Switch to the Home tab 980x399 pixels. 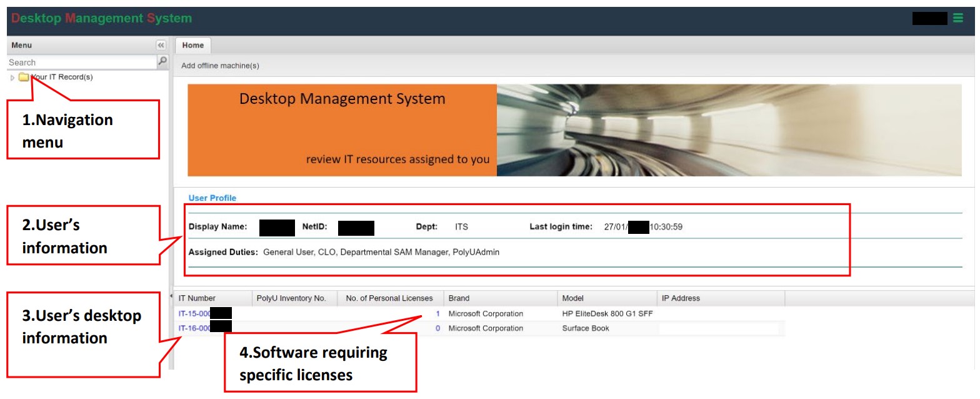pos(193,45)
